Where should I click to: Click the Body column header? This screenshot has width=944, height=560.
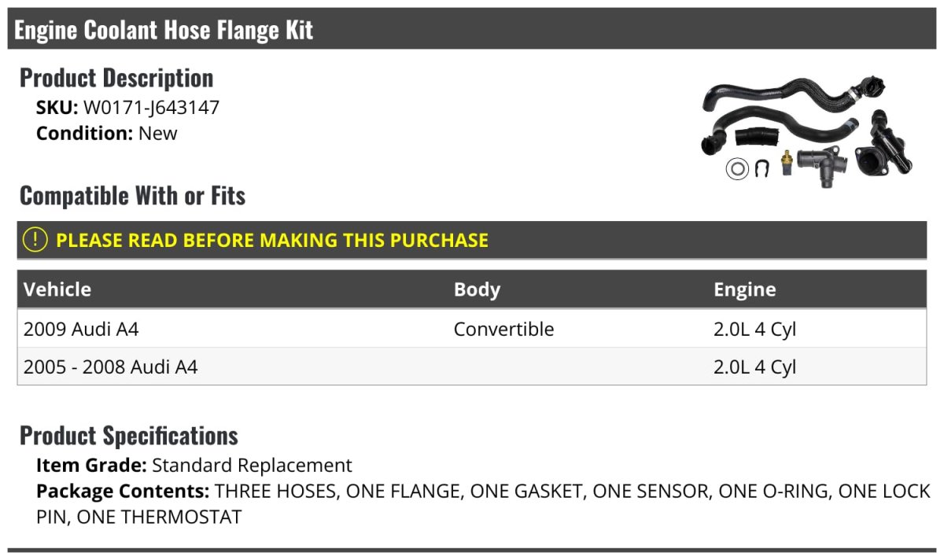point(477,289)
